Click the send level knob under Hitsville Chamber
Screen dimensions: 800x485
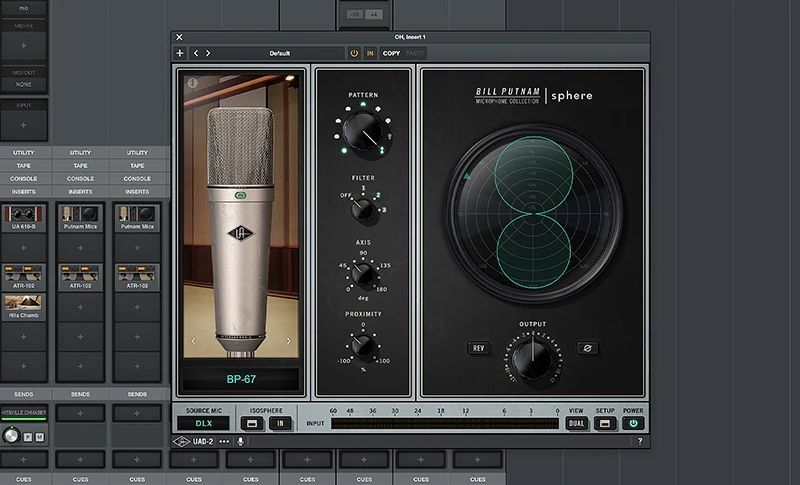coord(10,435)
